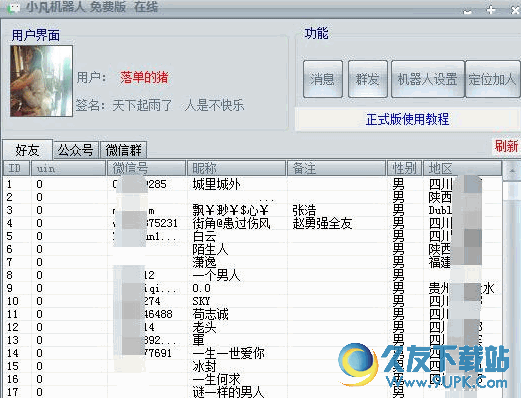This screenshot has width=521, height=398.
Task: Click the remark 赵勇强全友
Action: 322,223
